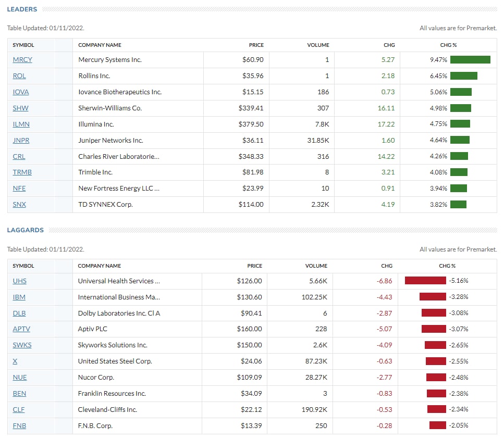This screenshot has width=504, height=439.
Task: Click the Dolby Laboratories Inc. Cl A name
Action: click(119, 313)
